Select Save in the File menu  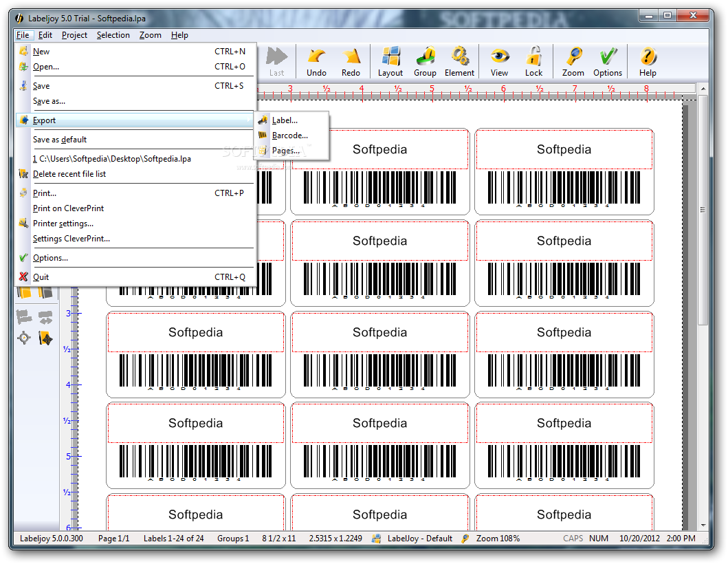135,86
